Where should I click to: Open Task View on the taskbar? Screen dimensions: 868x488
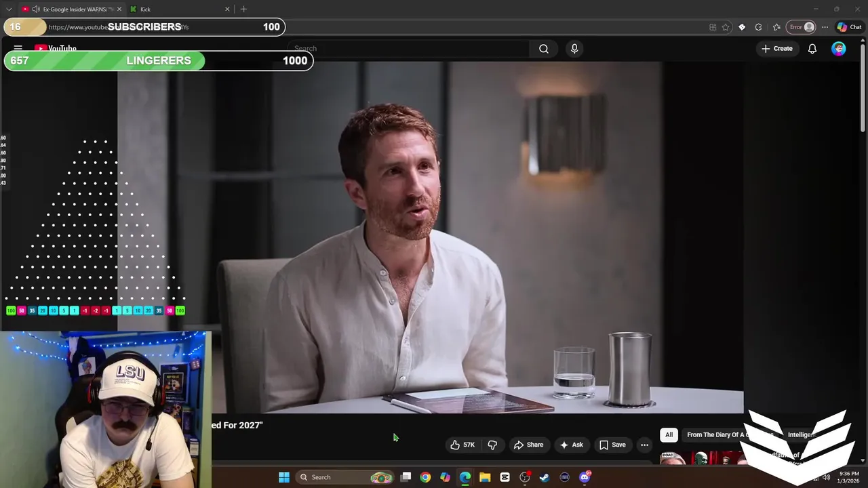pos(406,477)
